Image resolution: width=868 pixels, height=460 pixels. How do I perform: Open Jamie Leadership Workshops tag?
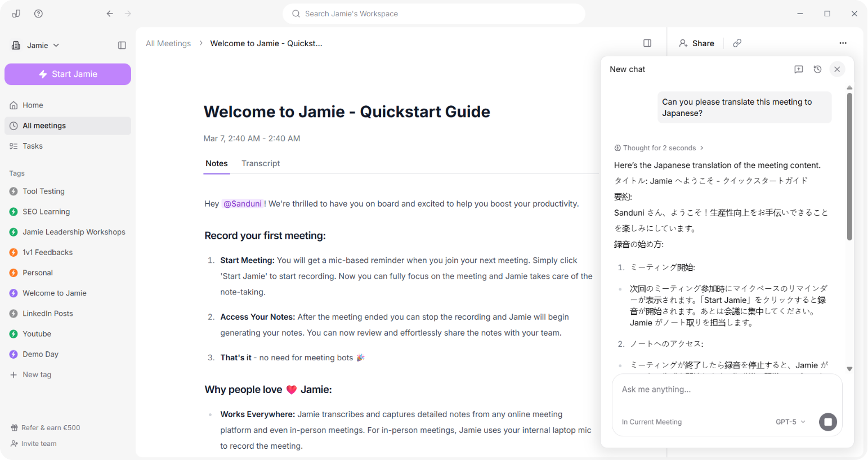[x=68, y=232]
